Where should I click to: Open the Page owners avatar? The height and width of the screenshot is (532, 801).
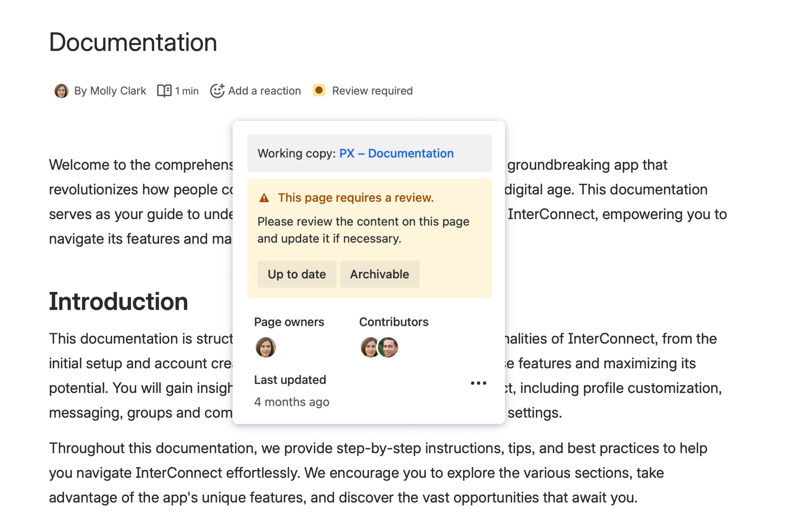pos(266,347)
